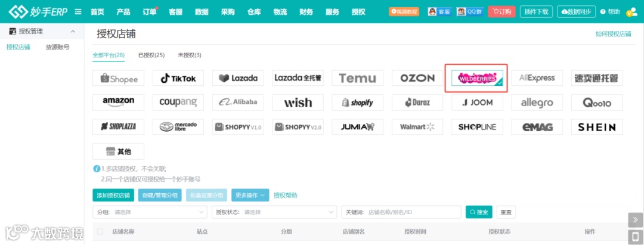The width and height of the screenshot is (644, 245).
Task: Select the Lazada platform tile
Action: pos(238,78)
